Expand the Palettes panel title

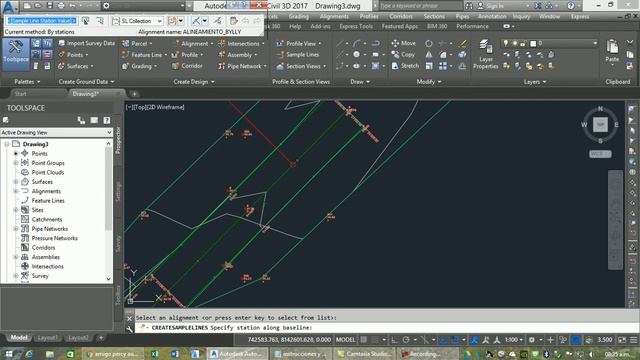[27, 82]
